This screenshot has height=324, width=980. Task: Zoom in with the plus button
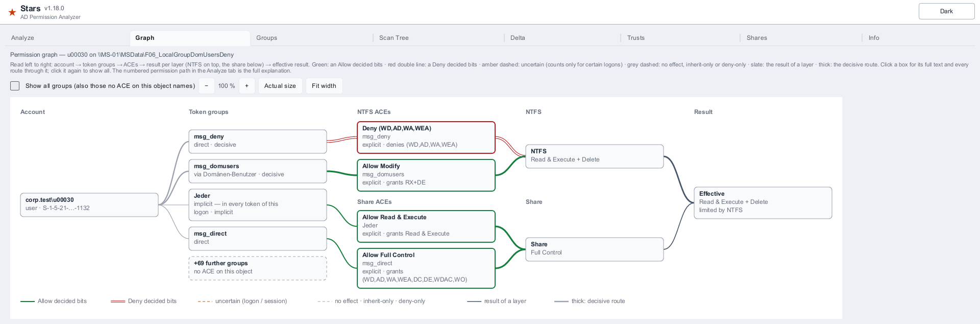coord(247,86)
